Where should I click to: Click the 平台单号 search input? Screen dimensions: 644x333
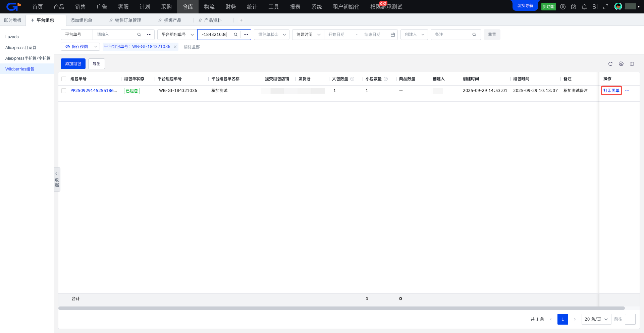click(x=115, y=35)
